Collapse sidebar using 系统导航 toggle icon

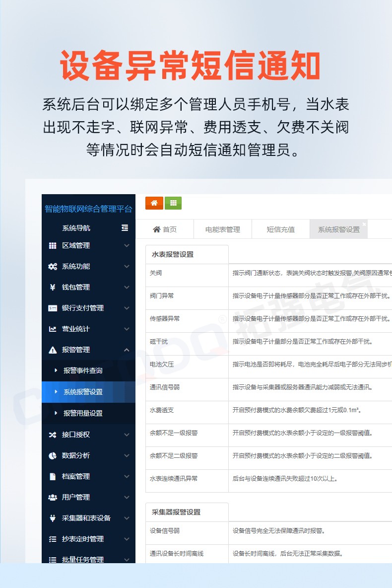(x=125, y=228)
